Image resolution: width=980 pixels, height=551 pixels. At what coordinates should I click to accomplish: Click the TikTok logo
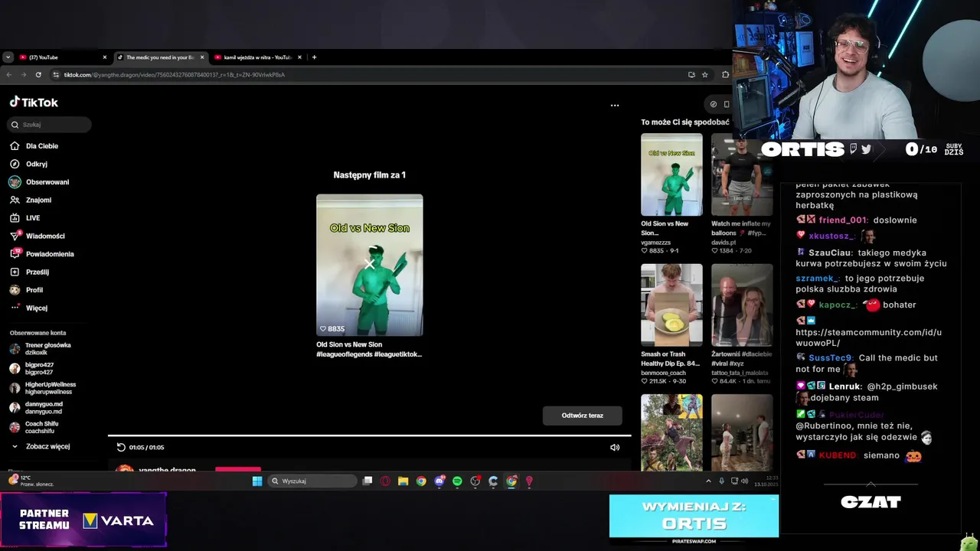[34, 102]
